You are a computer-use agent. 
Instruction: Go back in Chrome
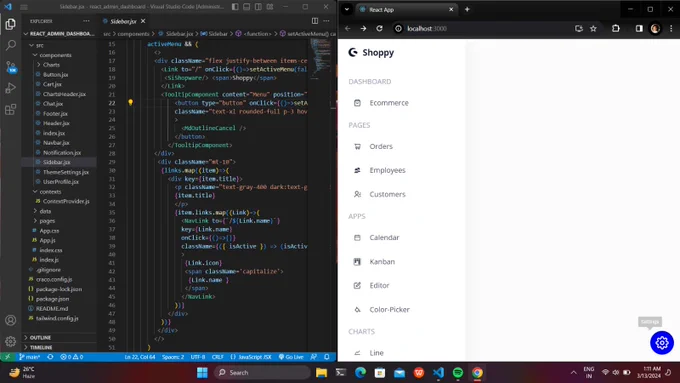coord(348,28)
